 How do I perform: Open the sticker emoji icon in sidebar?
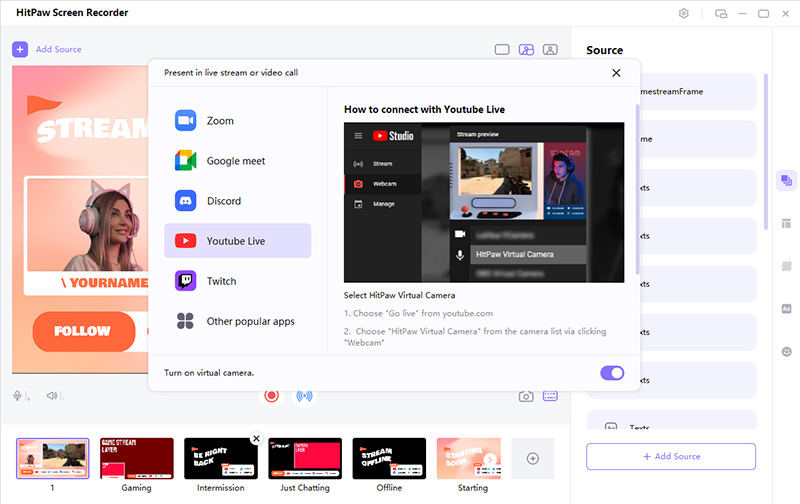tap(786, 351)
